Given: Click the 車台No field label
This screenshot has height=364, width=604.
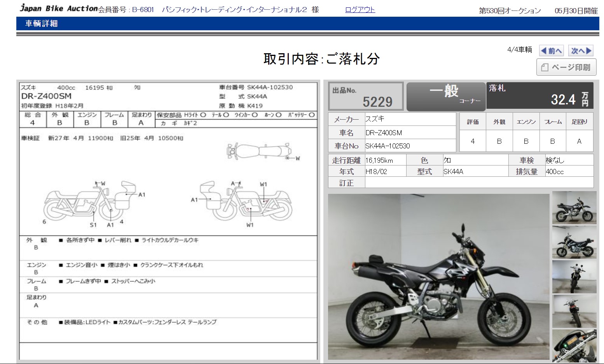Looking at the screenshot, I should point(346,146).
